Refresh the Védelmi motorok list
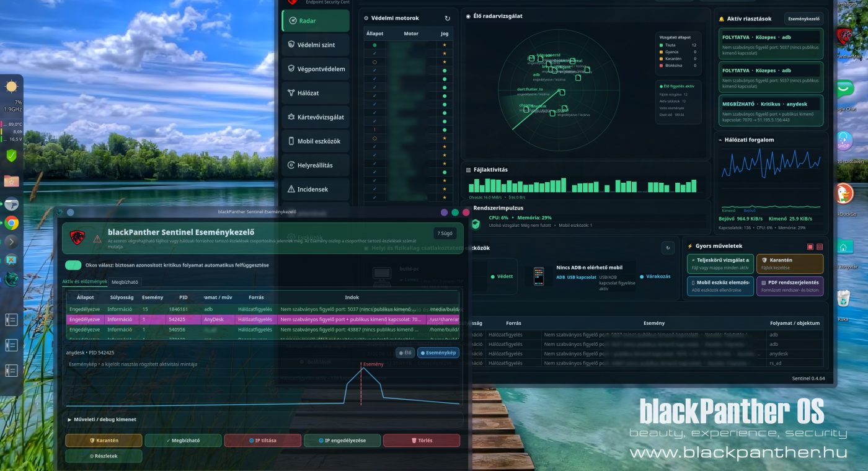 [x=448, y=19]
